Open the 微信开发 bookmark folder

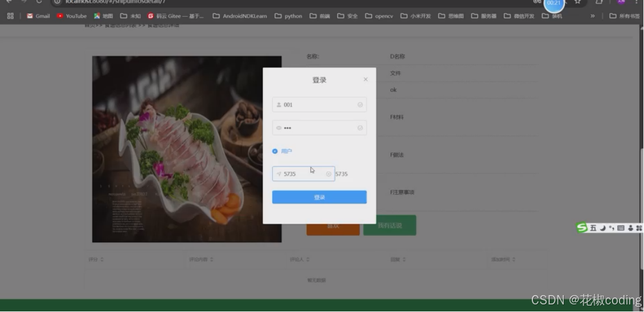point(519,16)
